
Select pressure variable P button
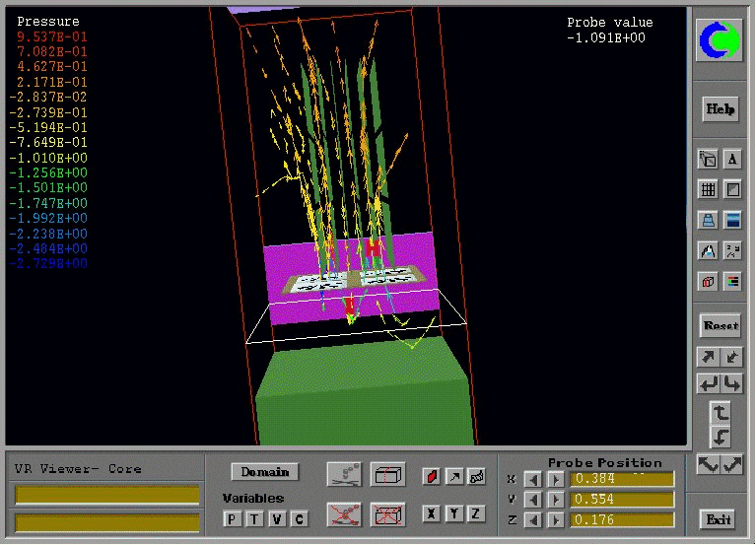(x=232, y=518)
